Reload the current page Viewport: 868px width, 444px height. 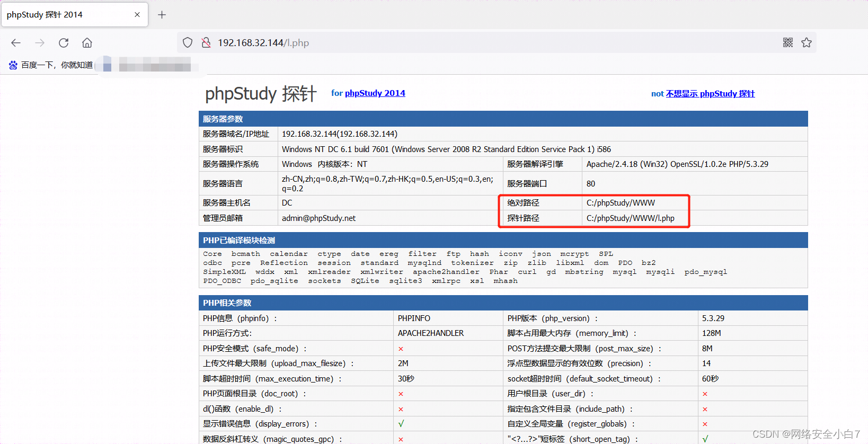tap(64, 43)
